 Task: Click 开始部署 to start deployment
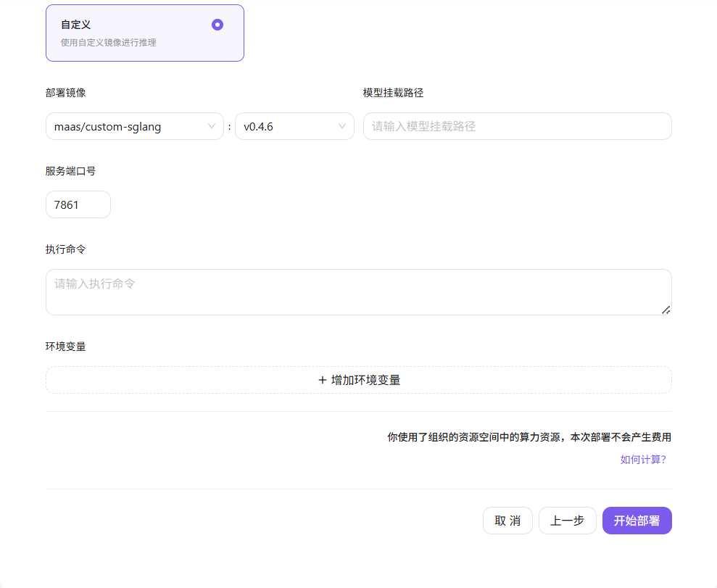[637, 520]
